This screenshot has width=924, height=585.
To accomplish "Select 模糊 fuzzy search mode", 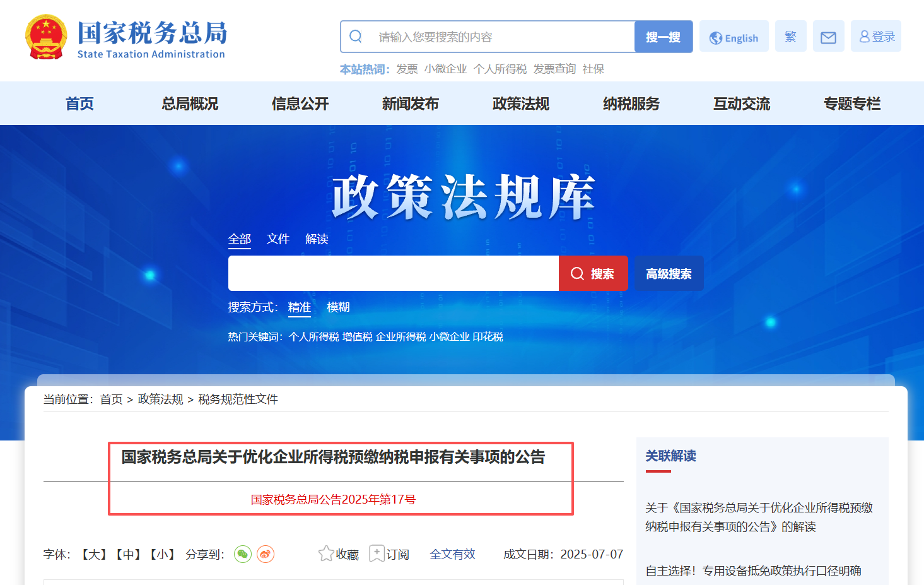I will click(338, 307).
